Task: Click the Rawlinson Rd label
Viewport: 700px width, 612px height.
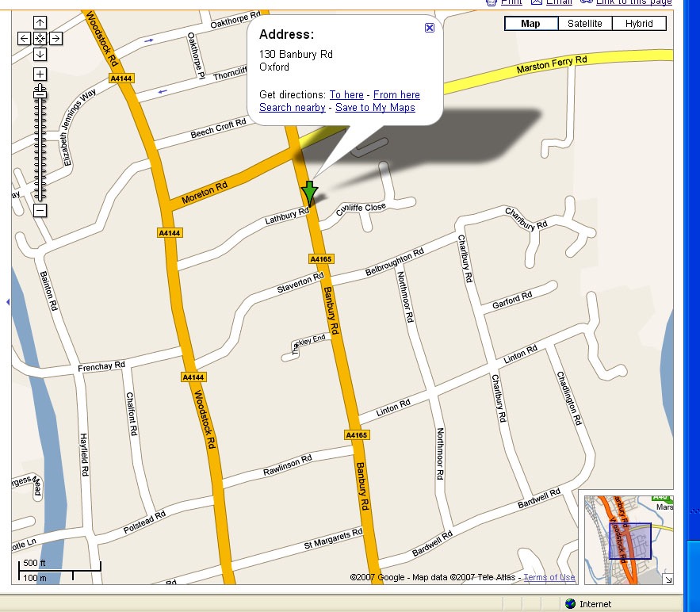Action: pyautogui.click(x=288, y=465)
